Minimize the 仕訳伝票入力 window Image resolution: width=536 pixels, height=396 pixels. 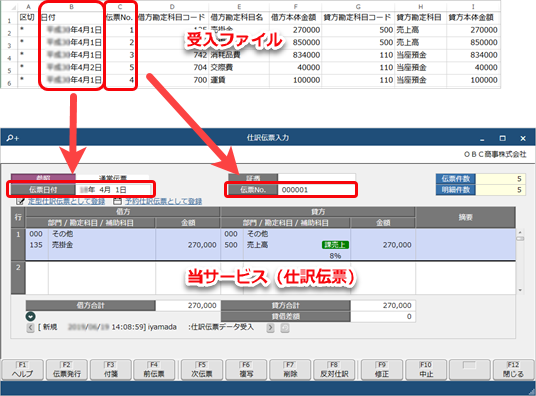pos(482,138)
